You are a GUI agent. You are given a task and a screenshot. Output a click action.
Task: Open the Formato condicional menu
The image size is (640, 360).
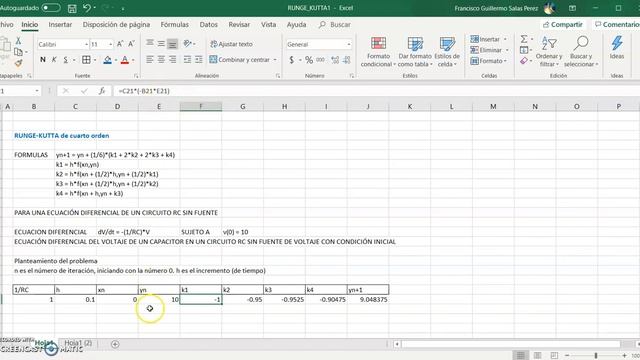click(x=378, y=52)
